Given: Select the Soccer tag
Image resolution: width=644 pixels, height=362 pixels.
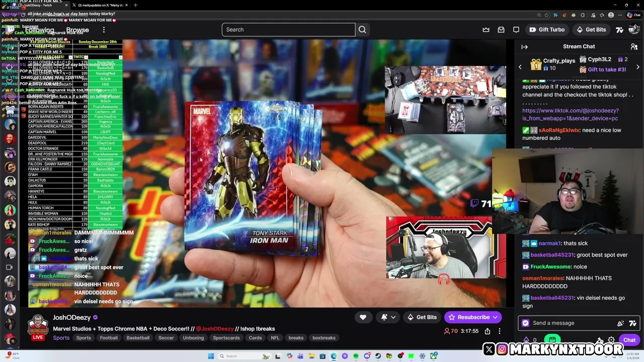Looking at the screenshot, I should tap(166, 338).
